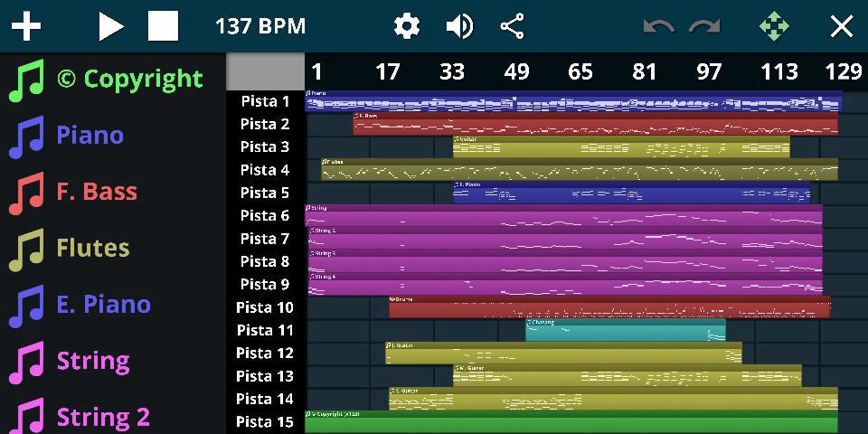Image resolution: width=868 pixels, height=434 pixels.
Task: Click the Flutes music note icon
Action: click(x=26, y=249)
